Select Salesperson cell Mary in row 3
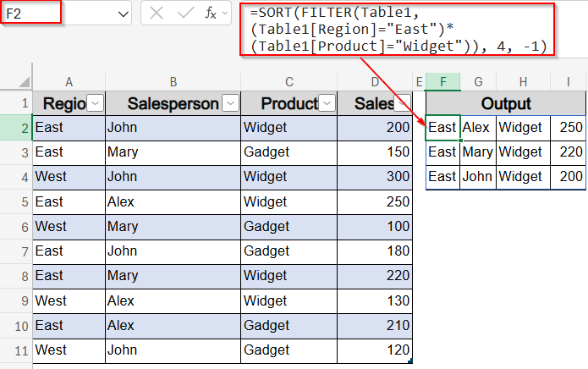 pyautogui.click(x=173, y=152)
